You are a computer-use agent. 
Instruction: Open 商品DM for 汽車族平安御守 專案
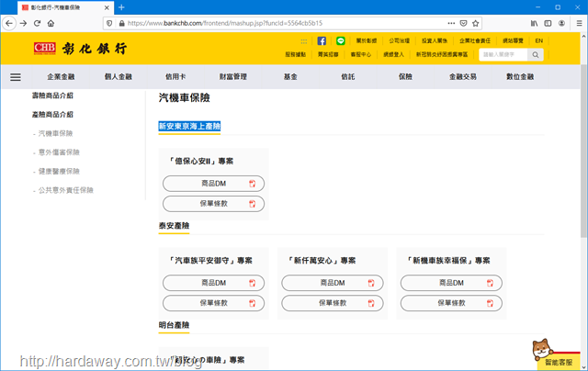(213, 283)
